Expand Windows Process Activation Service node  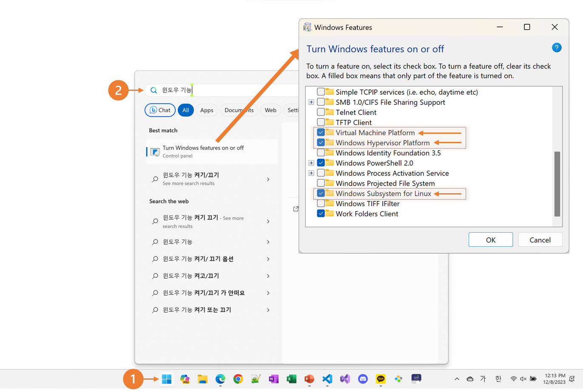pyautogui.click(x=311, y=173)
